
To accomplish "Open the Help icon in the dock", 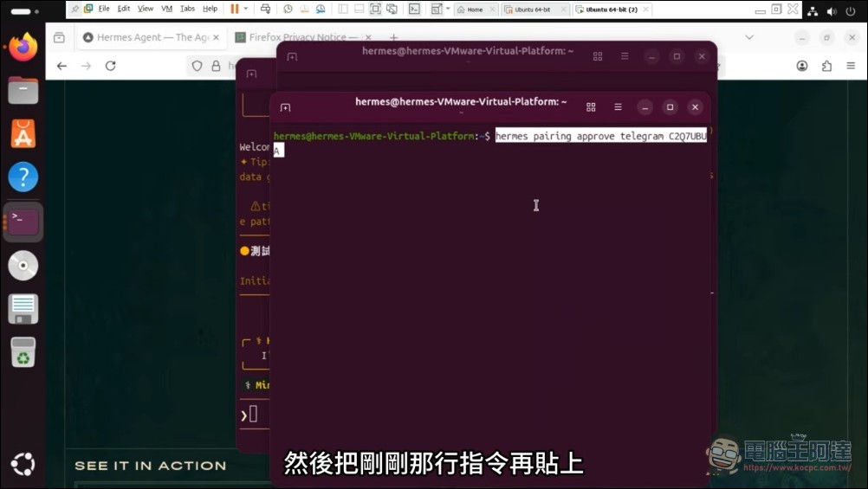I will pos(23,177).
